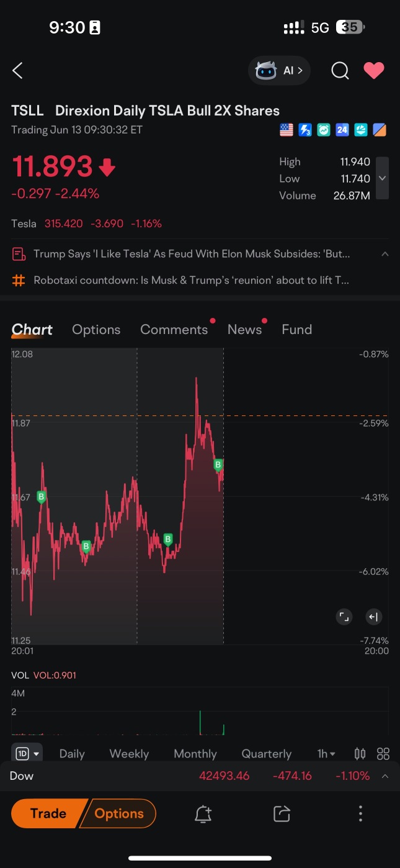400x868 pixels.
Task: Open the Fund tab
Action: click(x=296, y=330)
